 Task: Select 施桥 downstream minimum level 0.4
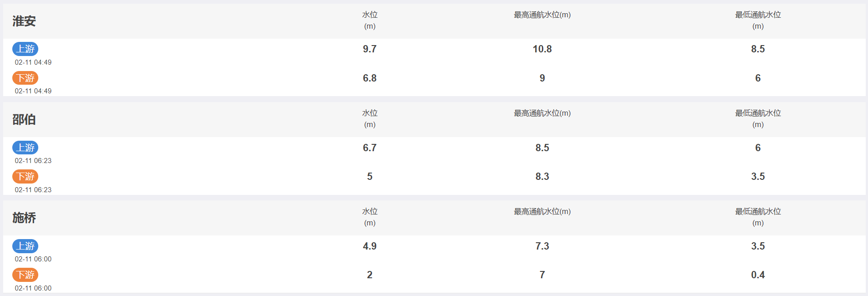(x=758, y=275)
